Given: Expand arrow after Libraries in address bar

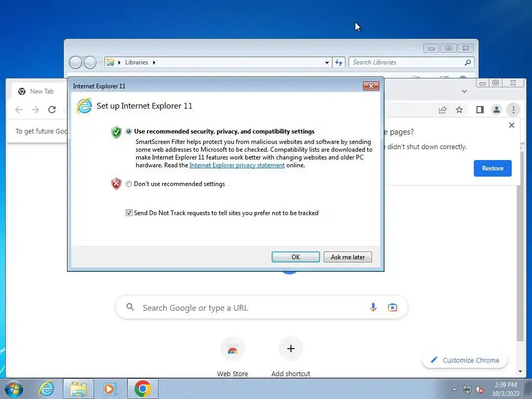Looking at the screenshot, I should (154, 62).
